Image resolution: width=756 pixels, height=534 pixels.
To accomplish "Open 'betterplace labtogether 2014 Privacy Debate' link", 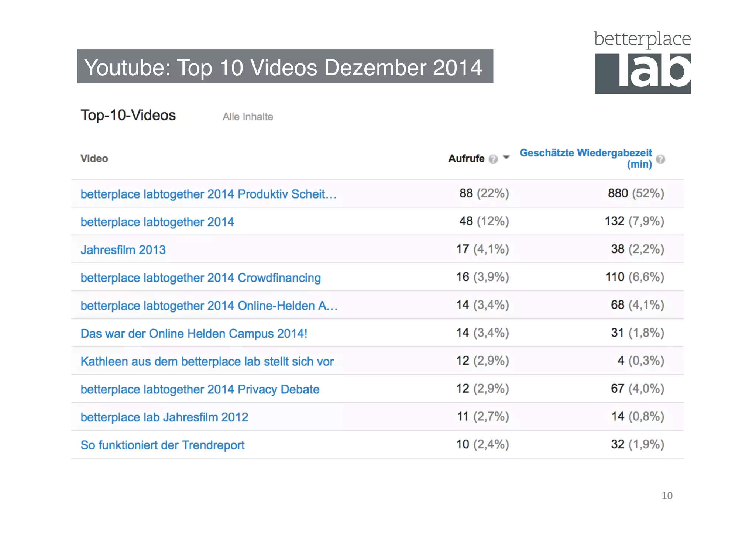I will 200,389.
